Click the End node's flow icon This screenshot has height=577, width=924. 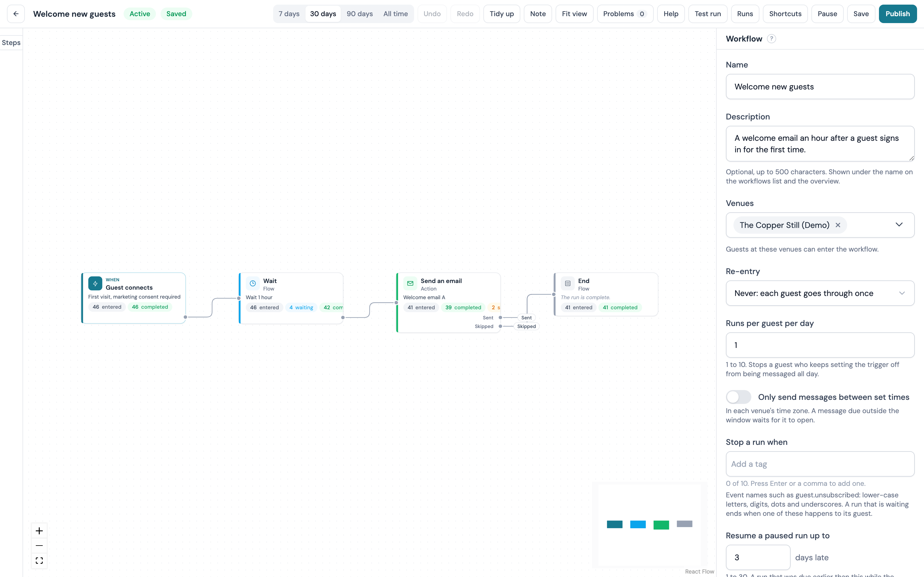[x=568, y=284]
